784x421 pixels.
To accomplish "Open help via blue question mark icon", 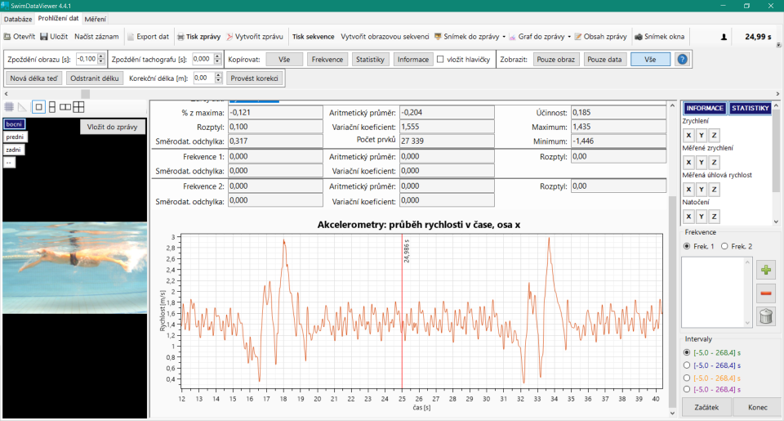I will tap(682, 60).
